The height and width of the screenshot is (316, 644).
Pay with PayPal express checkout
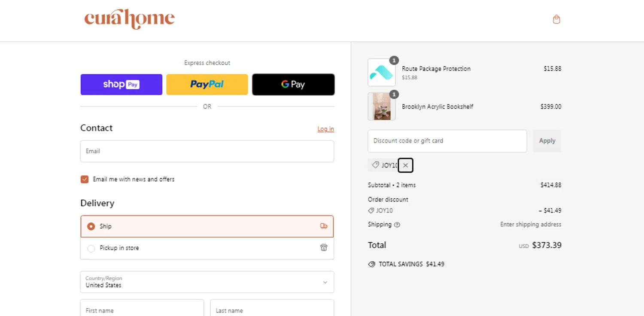pyautogui.click(x=207, y=85)
